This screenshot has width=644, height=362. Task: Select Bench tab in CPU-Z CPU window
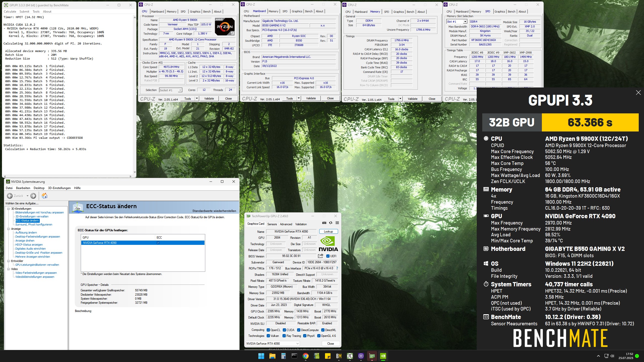[x=207, y=12]
